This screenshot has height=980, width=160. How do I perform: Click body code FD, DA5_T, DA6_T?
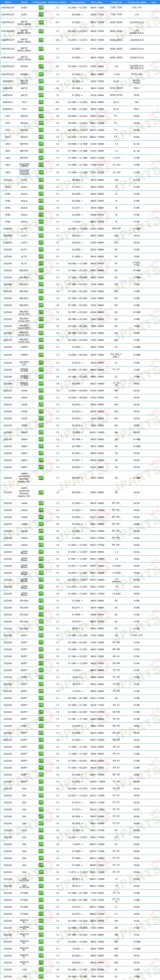pos(116,355)
